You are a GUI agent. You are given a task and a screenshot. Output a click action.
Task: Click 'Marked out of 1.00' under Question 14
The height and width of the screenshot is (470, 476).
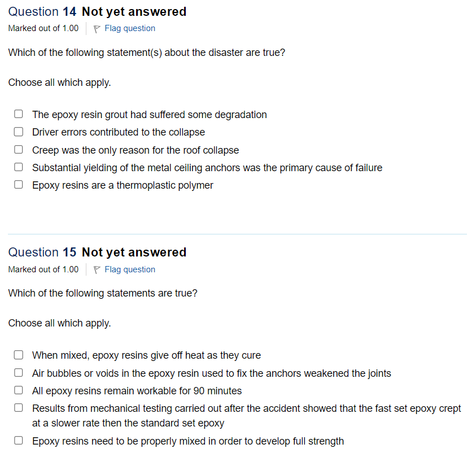[x=43, y=28]
